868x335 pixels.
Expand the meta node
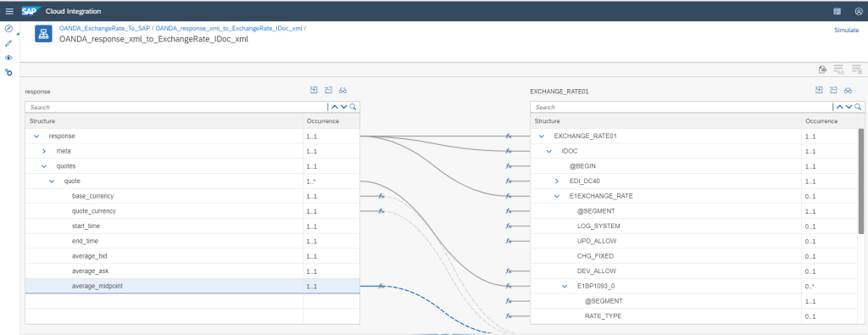pos(44,151)
